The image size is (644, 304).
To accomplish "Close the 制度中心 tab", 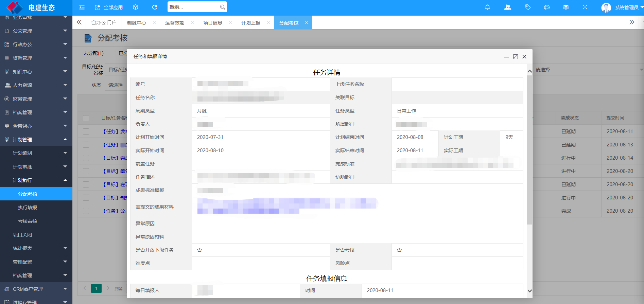I will tap(154, 23).
